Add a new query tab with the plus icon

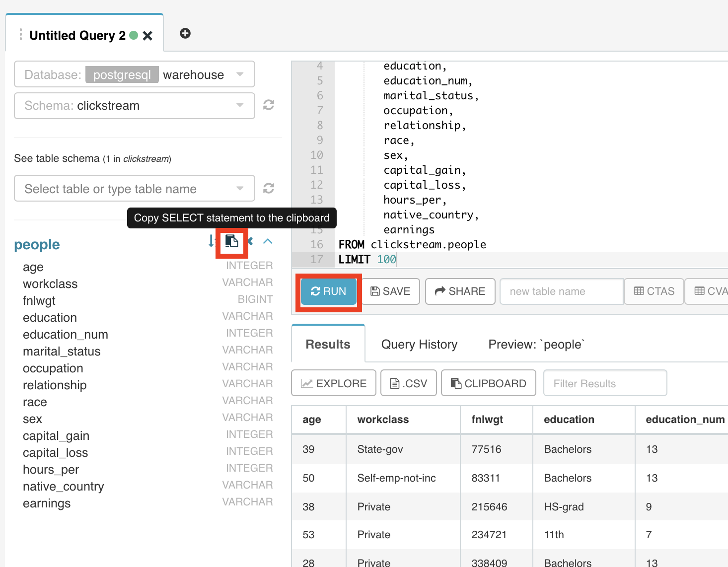point(185,33)
